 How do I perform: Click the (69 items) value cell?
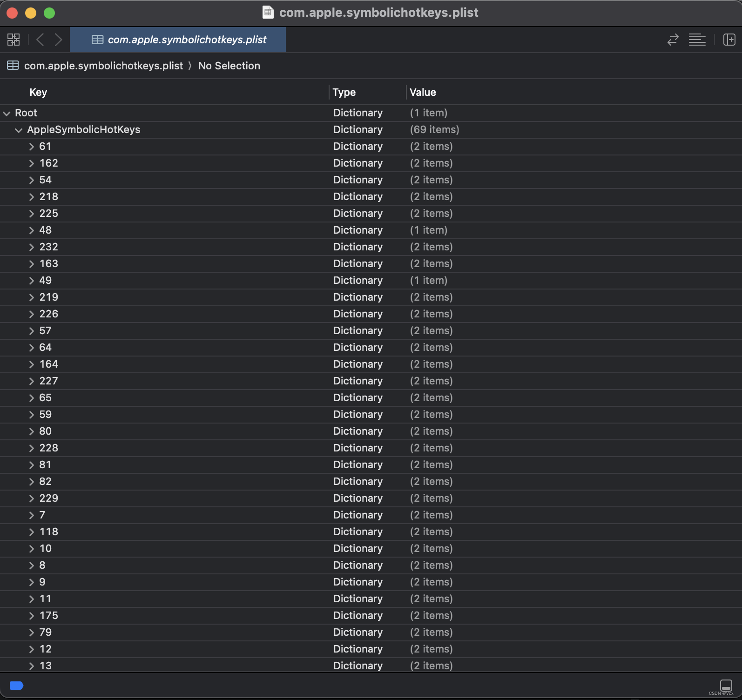click(434, 130)
